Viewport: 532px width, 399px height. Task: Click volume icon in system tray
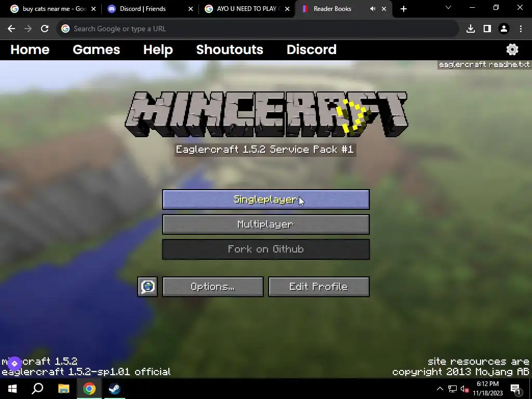pos(464,389)
